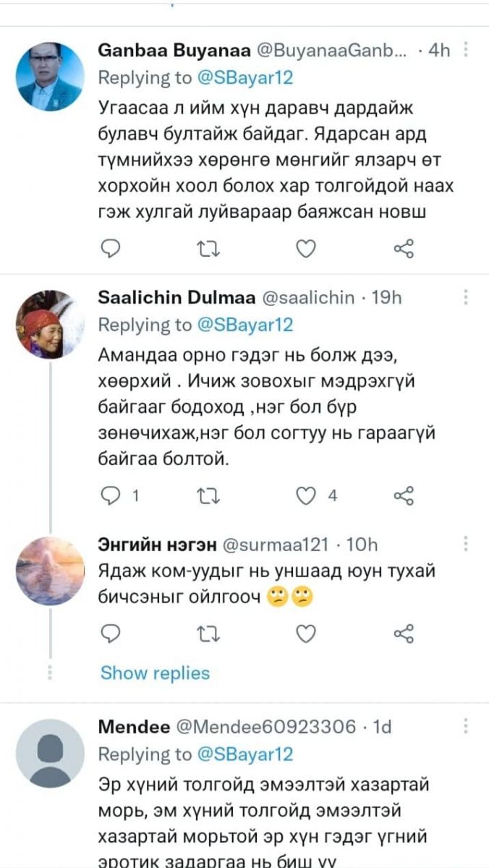489x868 pixels.
Task: Open more options on Ganbaa Buyanaa's tweet
Action: [x=467, y=50]
